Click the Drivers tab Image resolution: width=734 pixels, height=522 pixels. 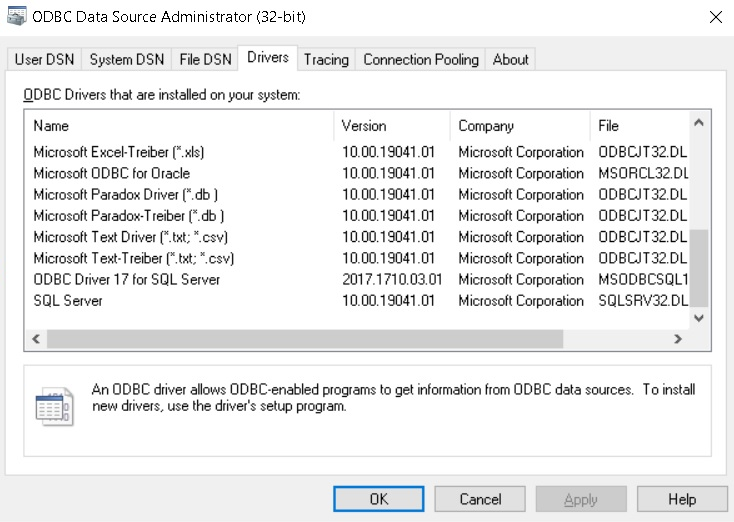(268, 58)
